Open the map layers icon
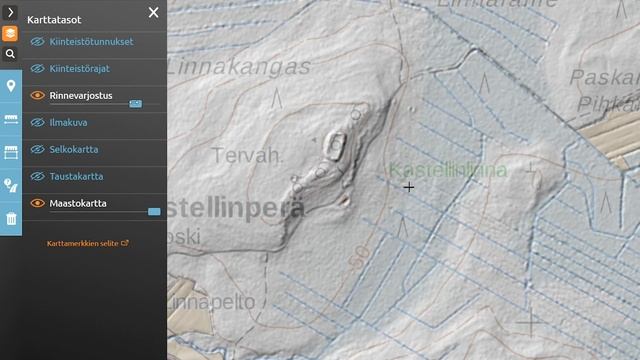Screen dimensions: 640x360 (x=10, y=33)
